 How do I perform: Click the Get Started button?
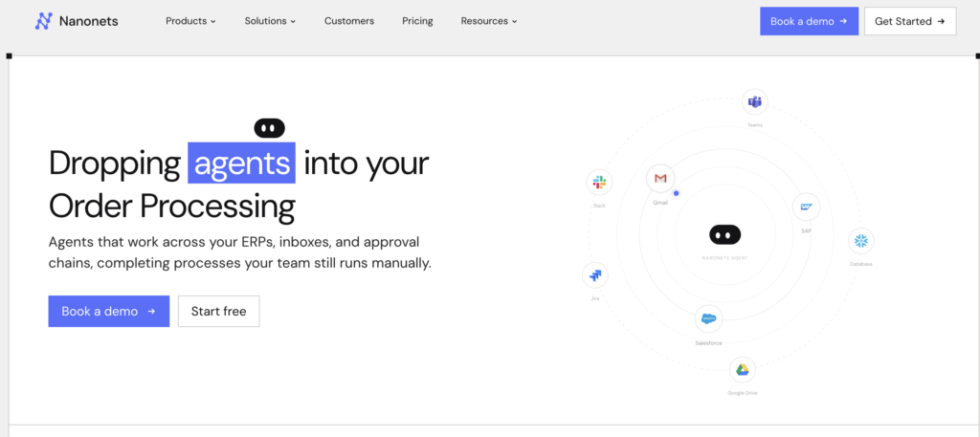point(910,21)
